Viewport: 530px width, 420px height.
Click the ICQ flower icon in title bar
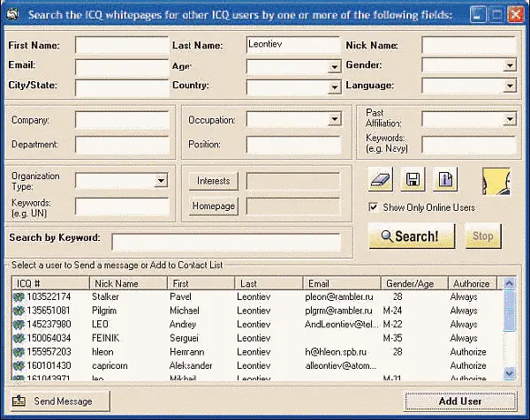13,14
